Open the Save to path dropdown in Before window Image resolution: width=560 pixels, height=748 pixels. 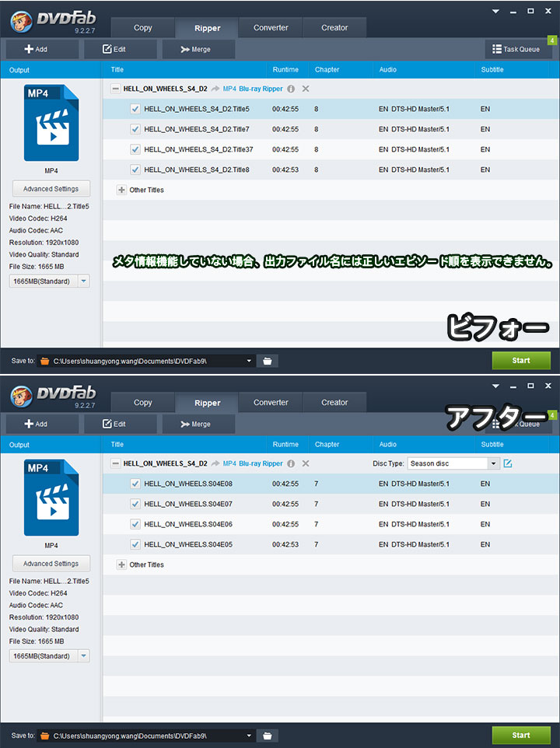(x=249, y=361)
